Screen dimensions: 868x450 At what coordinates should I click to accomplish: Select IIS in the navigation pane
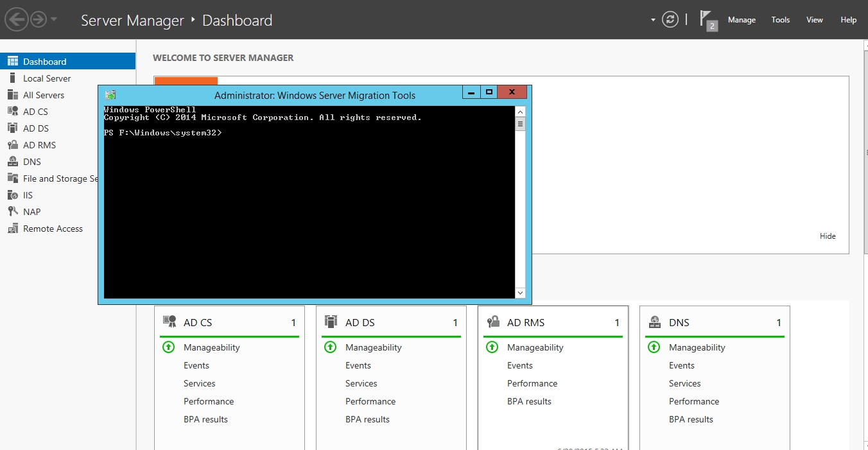pyautogui.click(x=28, y=195)
